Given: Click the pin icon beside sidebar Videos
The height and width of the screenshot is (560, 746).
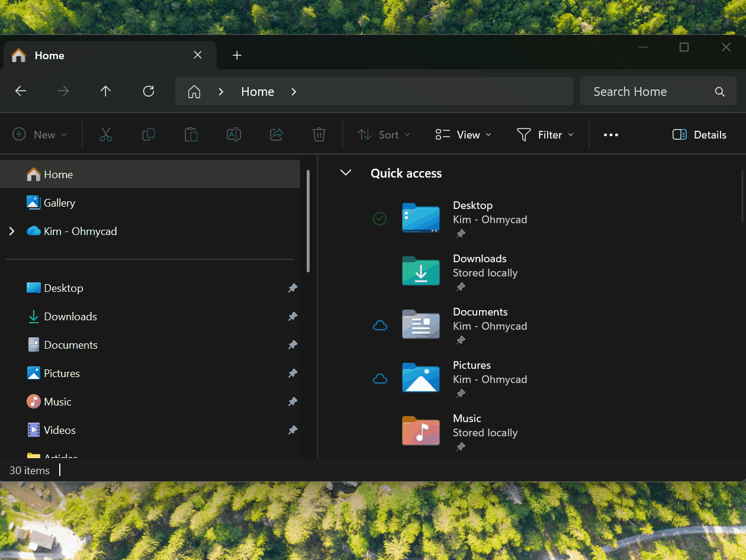Looking at the screenshot, I should point(292,430).
